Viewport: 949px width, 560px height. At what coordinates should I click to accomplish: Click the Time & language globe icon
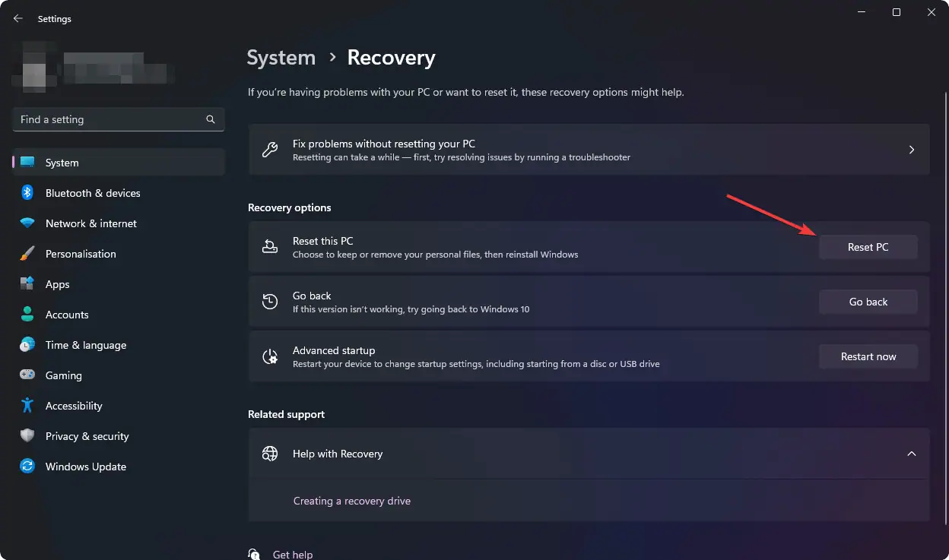pyautogui.click(x=27, y=345)
